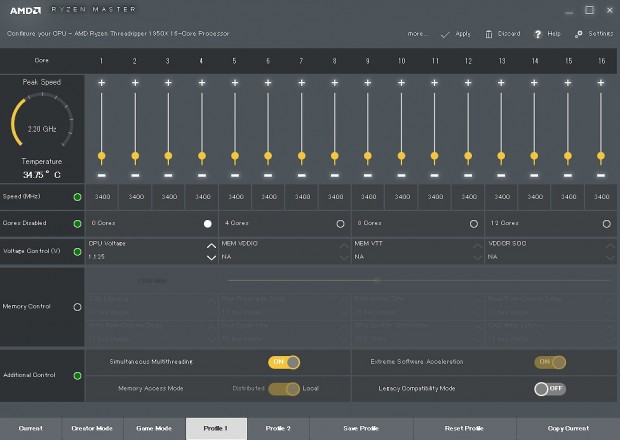Click MEM VTT up chevron
The image size is (620, 440).
(477, 246)
